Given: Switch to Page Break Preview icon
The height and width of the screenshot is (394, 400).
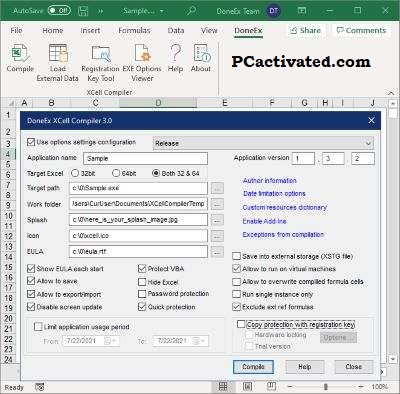Looking at the screenshot, I should coord(272,387).
